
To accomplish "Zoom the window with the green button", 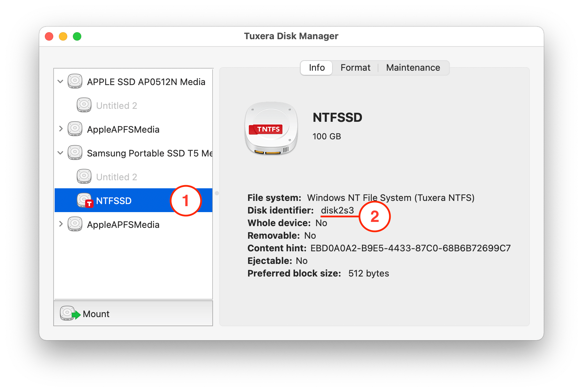I will click(77, 36).
